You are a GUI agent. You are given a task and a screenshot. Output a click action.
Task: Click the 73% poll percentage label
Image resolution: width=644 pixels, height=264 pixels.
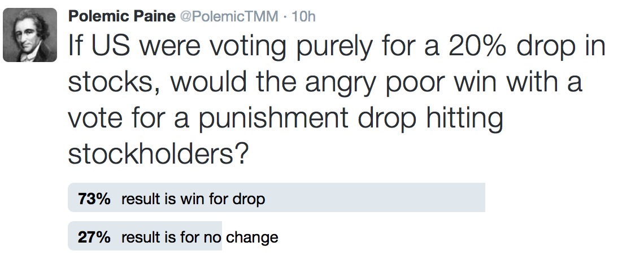coord(94,199)
